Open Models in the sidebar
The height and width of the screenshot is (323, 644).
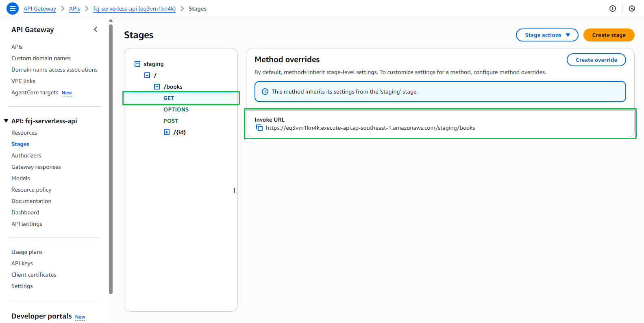21,178
